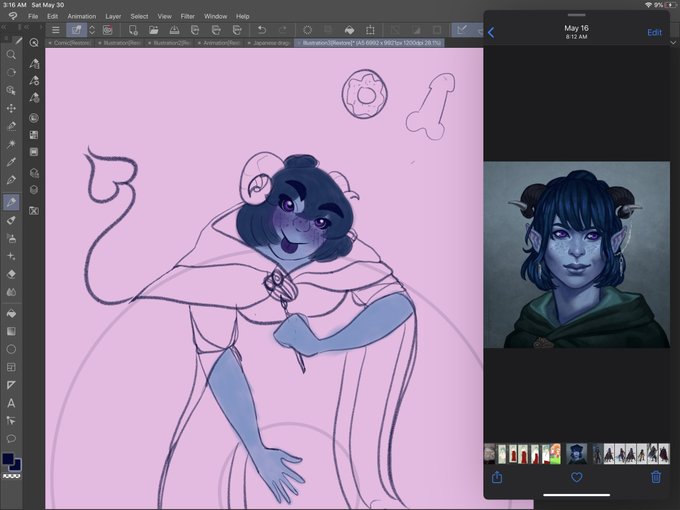The width and height of the screenshot is (680, 510).
Task: Select the Move layer tool
Action: [x=11, y=108]
